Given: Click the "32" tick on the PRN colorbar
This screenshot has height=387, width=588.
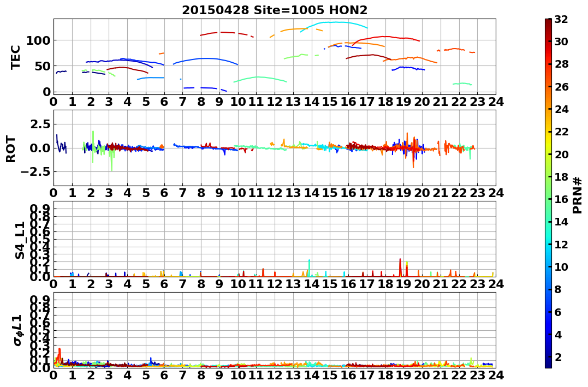Looking at the screenshot, I should pos(561,19).
